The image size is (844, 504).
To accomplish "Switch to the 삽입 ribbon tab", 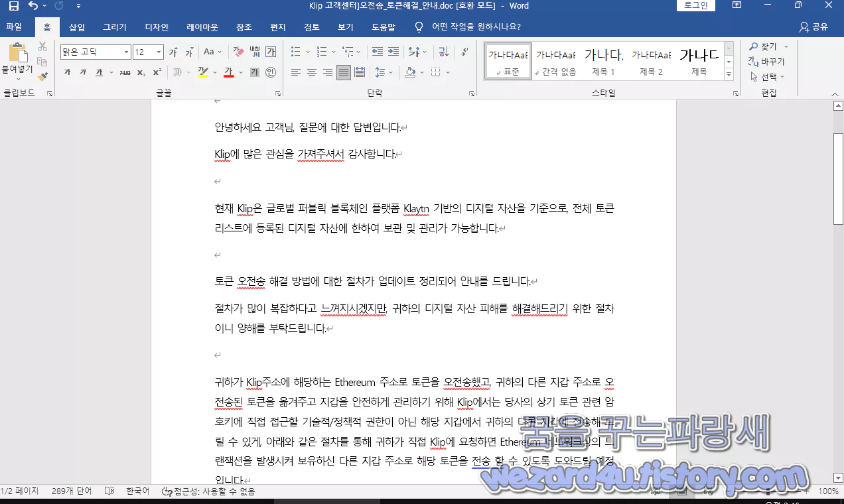I will (76, 27).
